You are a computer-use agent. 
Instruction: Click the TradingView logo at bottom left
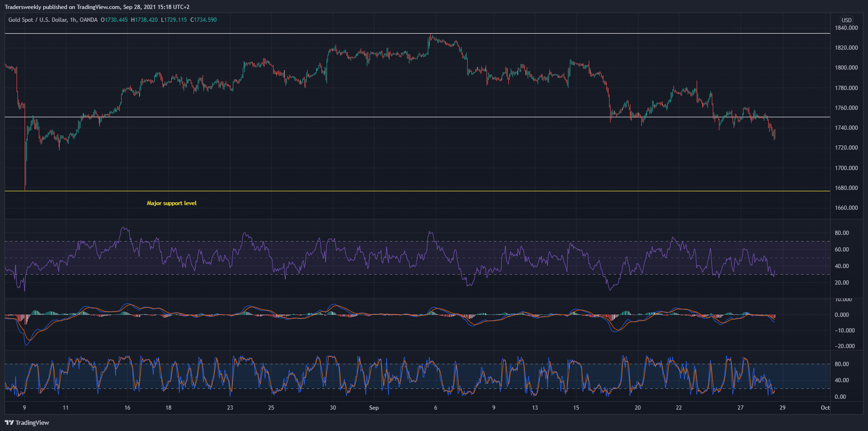pyautogui.click(x=27, y=422)
